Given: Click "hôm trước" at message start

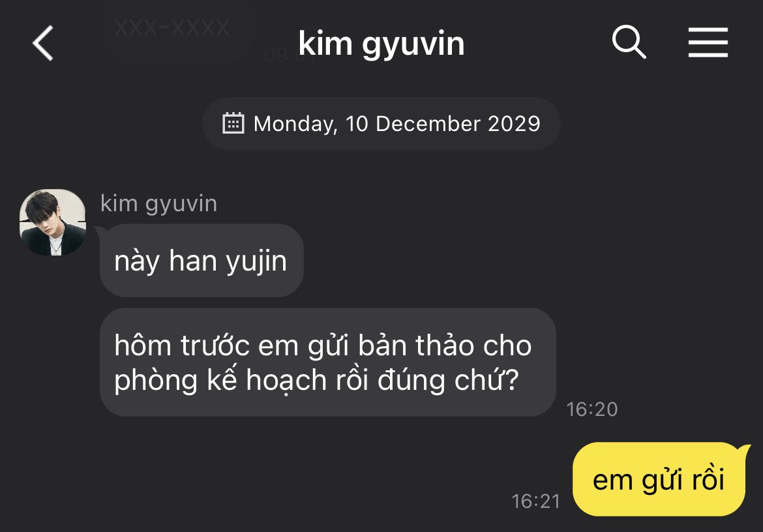Looking at the screenshot, I should click(x=182, y=346).
